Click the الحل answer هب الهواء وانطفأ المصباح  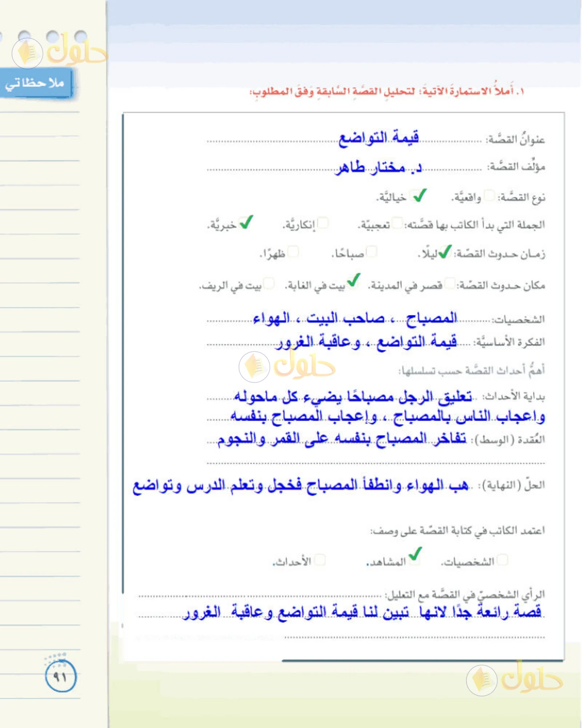[301, 485]
